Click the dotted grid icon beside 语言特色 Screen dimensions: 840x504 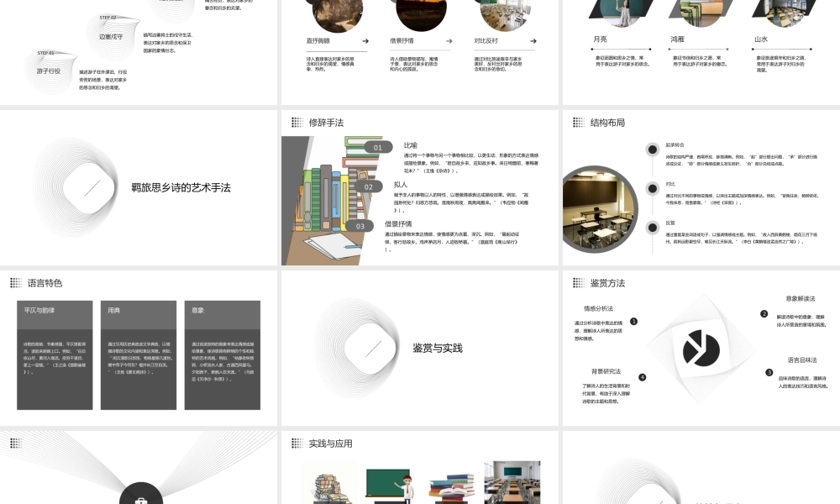click(x=16, y=283)
